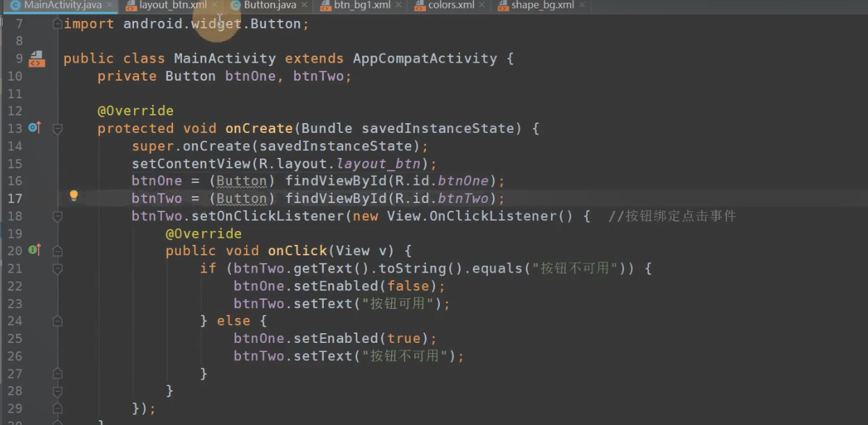Collapse the import block on line 7

point(58,24)
